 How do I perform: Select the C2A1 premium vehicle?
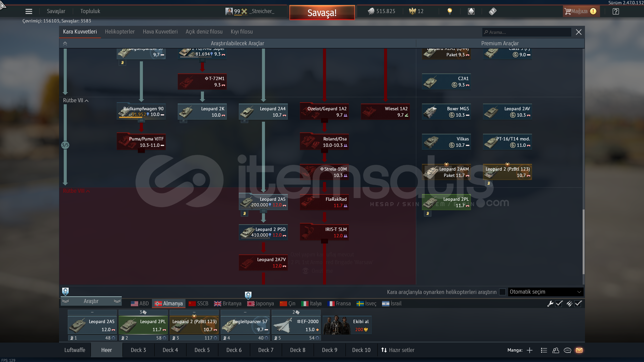[x=446, y=82]
